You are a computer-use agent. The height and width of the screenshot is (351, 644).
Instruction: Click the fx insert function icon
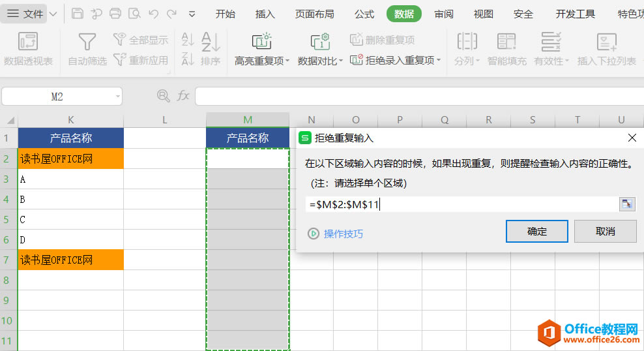point(183,96)
